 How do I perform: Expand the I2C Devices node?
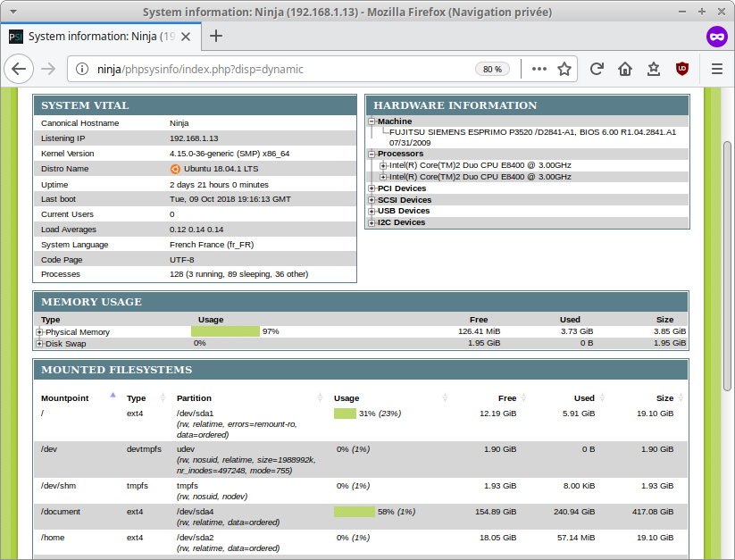tap(372, 222)
